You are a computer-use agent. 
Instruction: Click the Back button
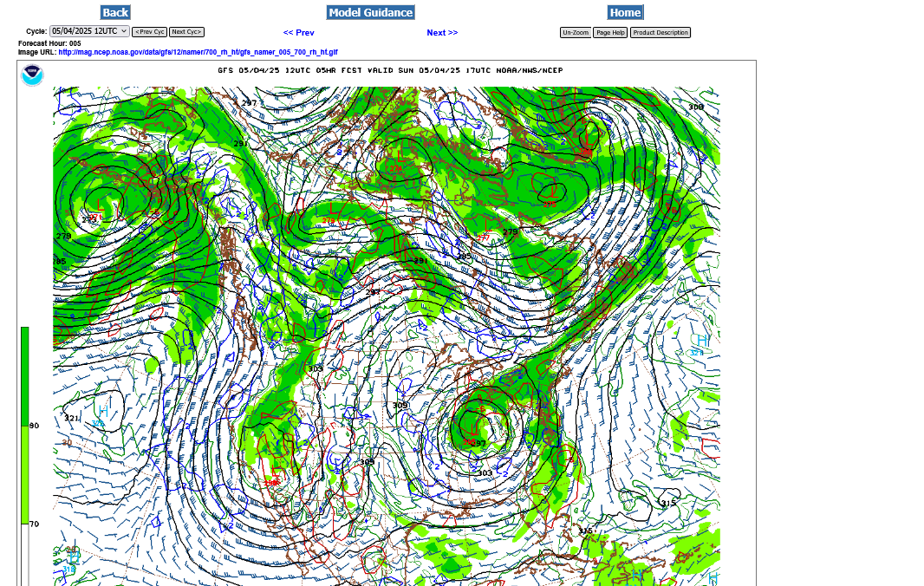coord(115,12)
